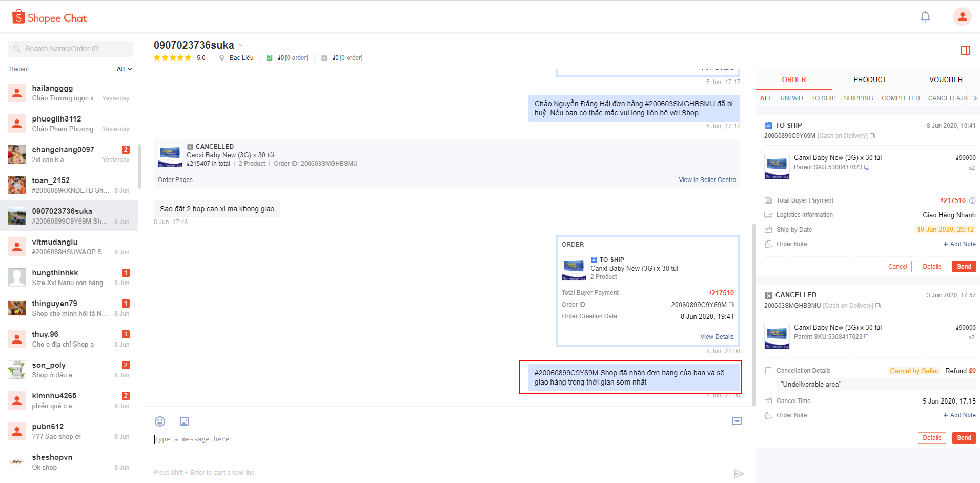Open the Recent filter All dropdown
The width and height of the screenshot is (980, 483).
tap(124, 69)
